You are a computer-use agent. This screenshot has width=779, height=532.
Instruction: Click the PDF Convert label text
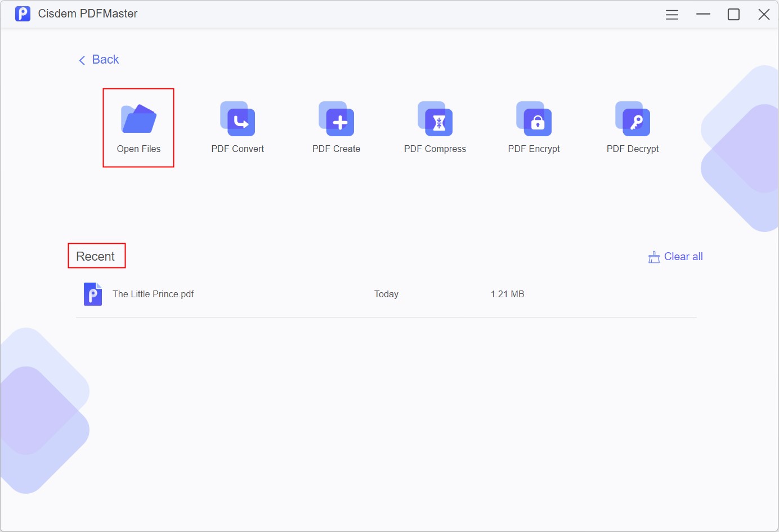pos(237,149)
